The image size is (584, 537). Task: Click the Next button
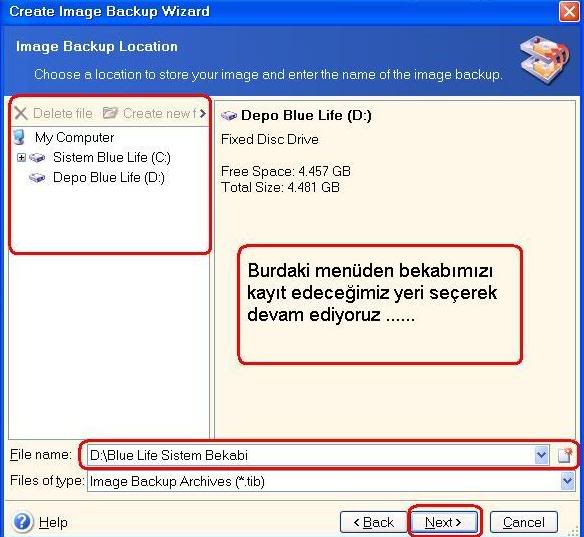tap(443, 522)
